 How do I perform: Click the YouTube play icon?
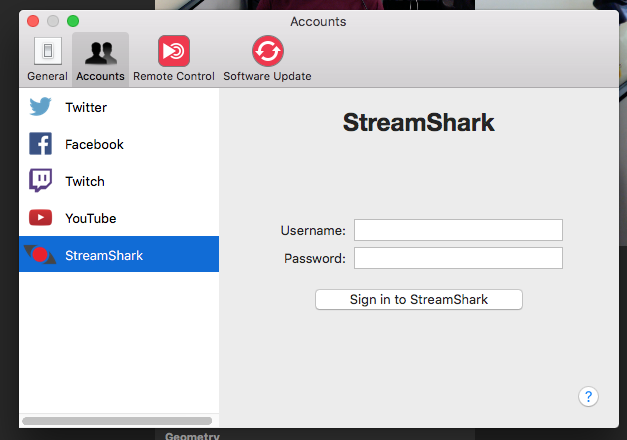coord(40,218)
